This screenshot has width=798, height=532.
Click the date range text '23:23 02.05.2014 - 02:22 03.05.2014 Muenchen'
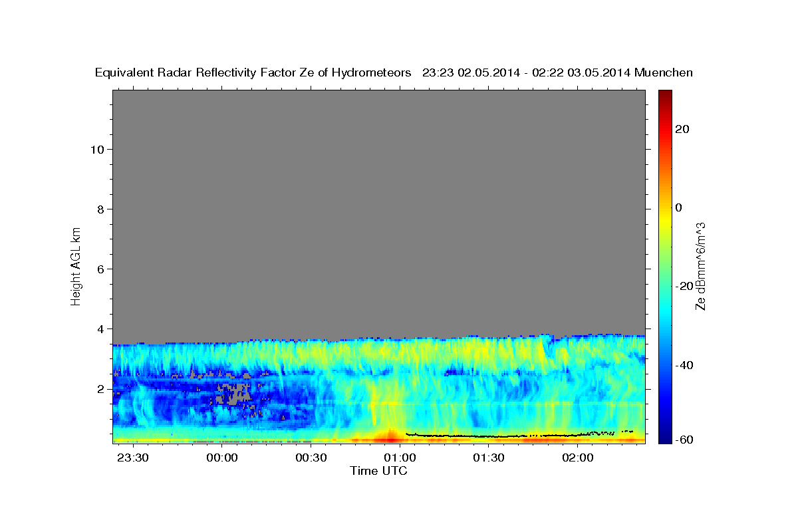coord(557,73)
